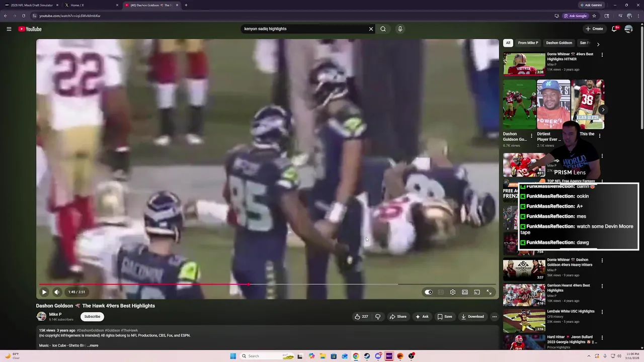Share the Dashon Goldson video
This screenshot has height=362, width=644.
coord(398,317)
